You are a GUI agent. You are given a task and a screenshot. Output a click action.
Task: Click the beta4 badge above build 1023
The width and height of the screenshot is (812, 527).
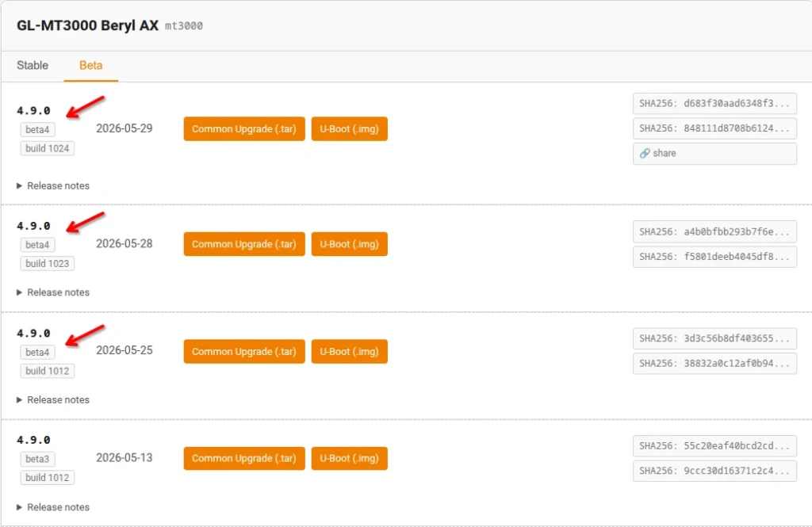(37, 245)
